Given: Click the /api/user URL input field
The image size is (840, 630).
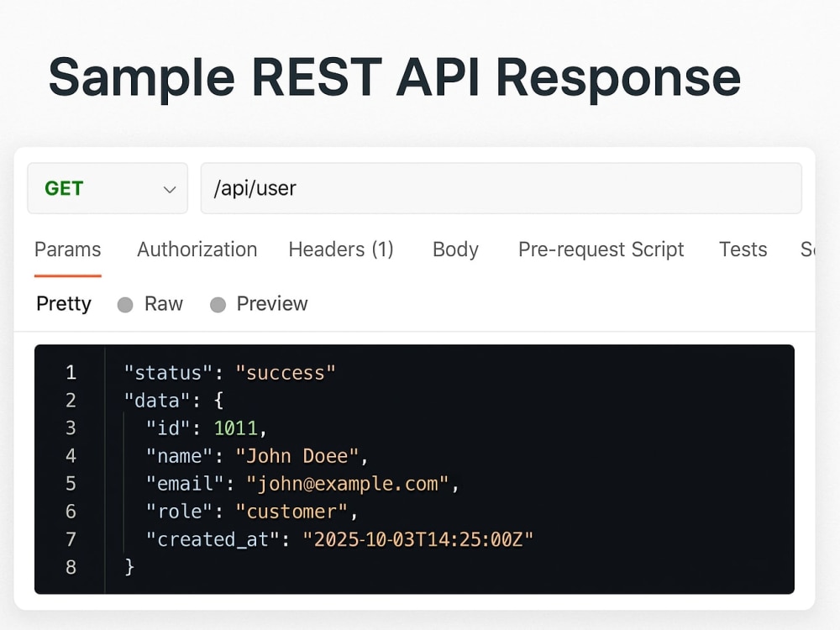Looking at the screenshot, I should point(501,188).
